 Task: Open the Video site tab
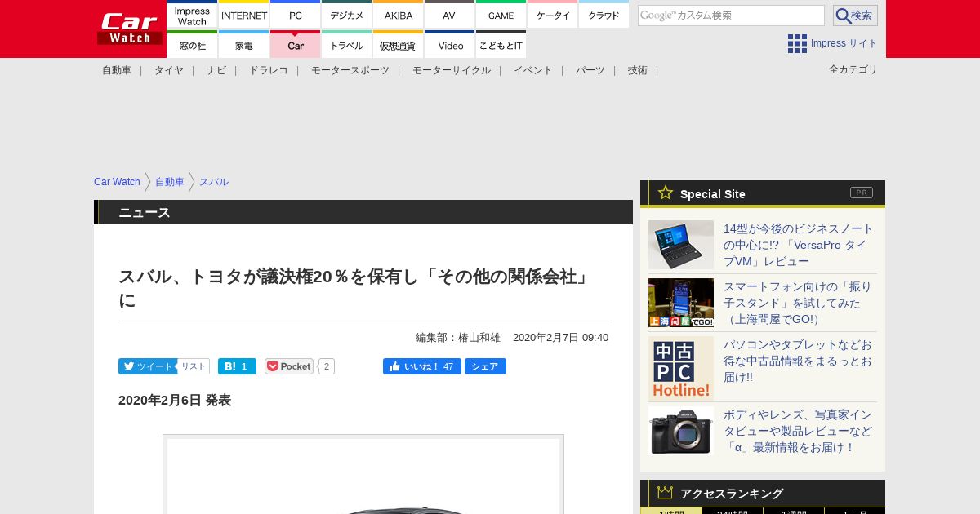[x=450, y=45]
